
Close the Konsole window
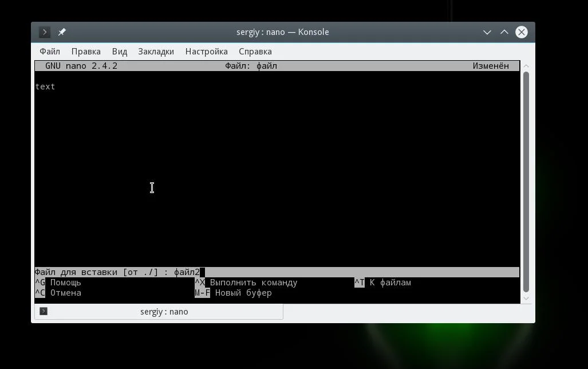tap(521, 32)
